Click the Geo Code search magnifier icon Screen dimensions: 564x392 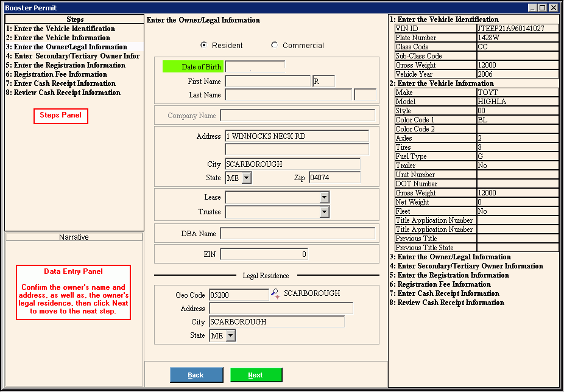[x=275, y=294]
